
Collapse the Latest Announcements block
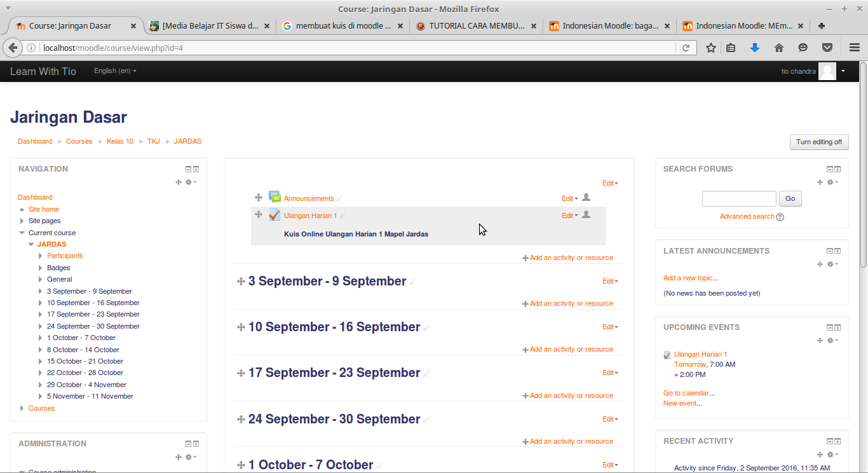[x=830, y=250]
